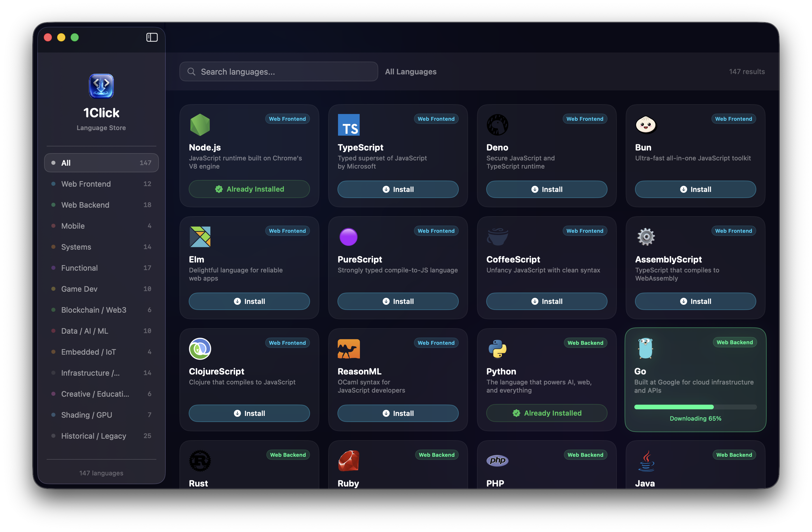
Task: Select the Creative / Educati... category
Action: [101, 393]
